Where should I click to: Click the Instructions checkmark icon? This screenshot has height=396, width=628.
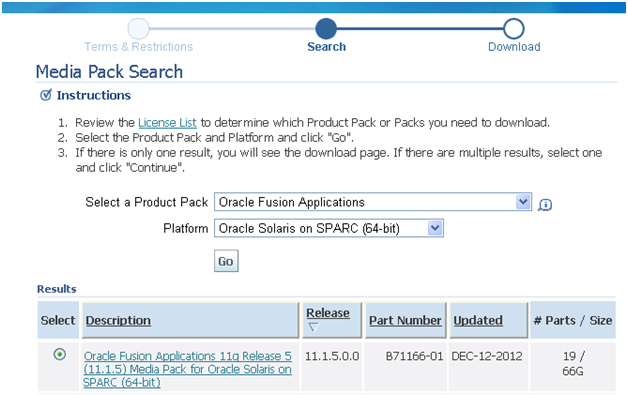[46, 95]
